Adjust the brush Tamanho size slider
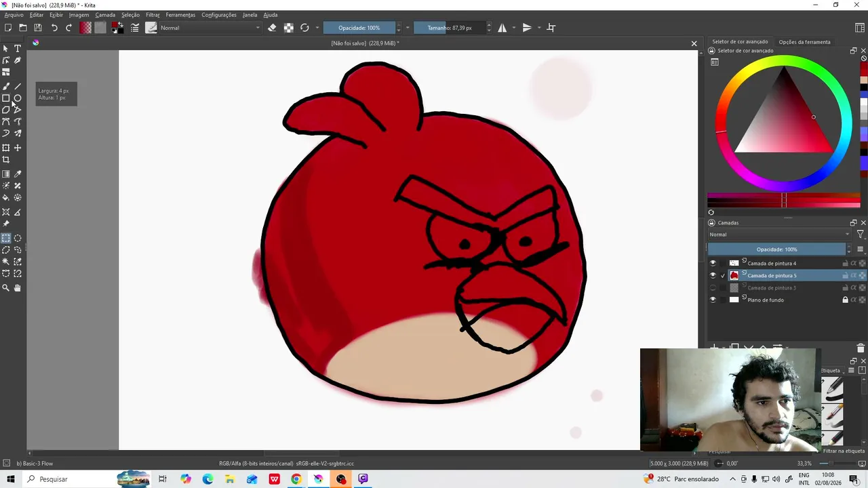868x488 pixels. pos(449,28)
